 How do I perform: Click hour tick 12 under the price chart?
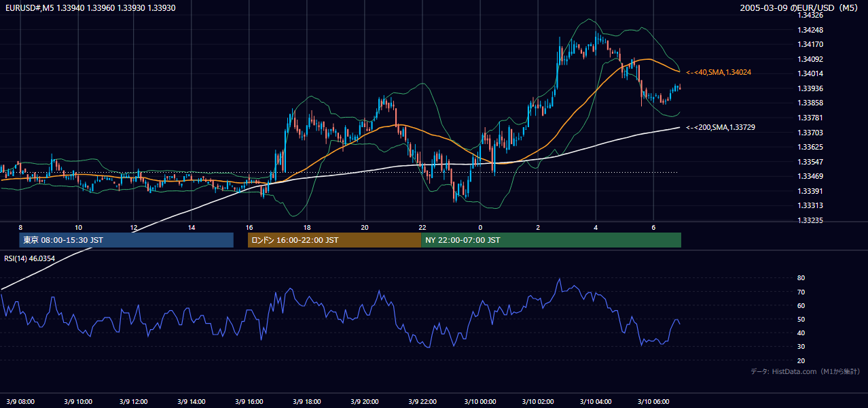tap(134, 227)
